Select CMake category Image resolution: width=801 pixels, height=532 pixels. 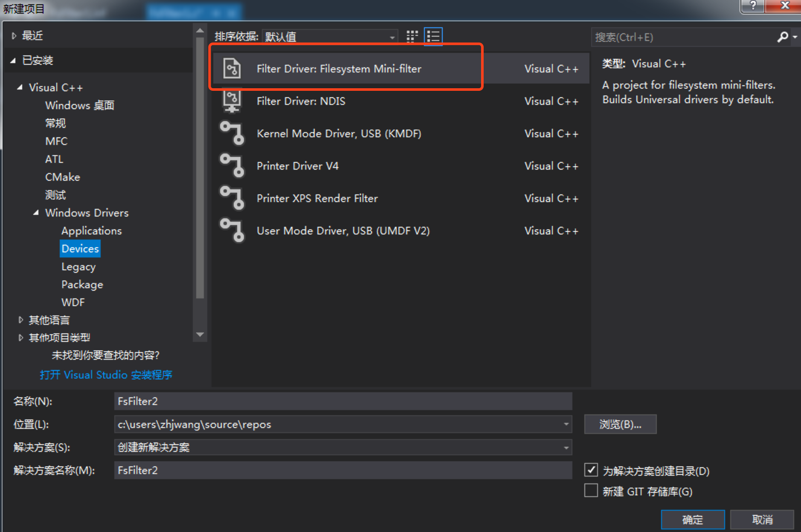tap(63, 177)
